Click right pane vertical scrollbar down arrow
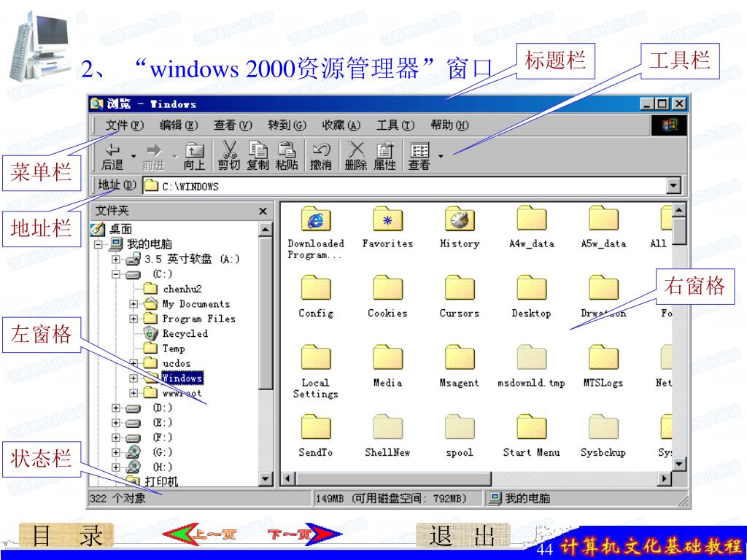The image size is (747, 560). [679, 463]
